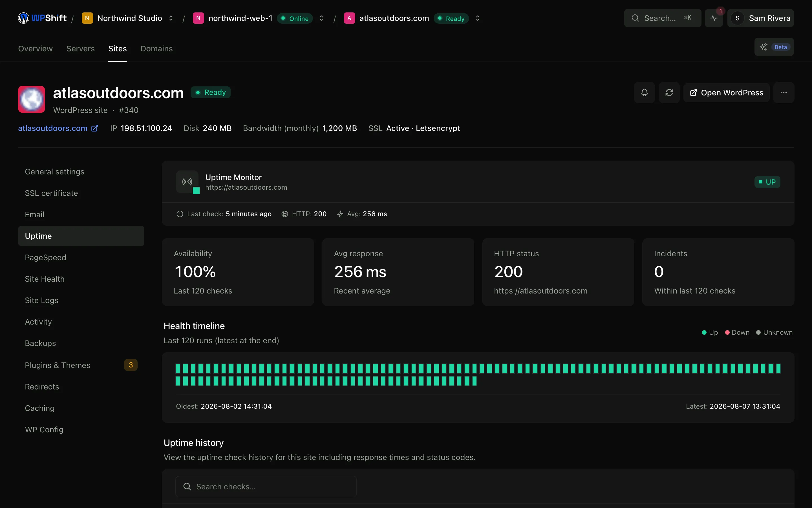Click the magnifier icon in top Search
The width and height of the screenshot is (812, 508).
(635, 18)
